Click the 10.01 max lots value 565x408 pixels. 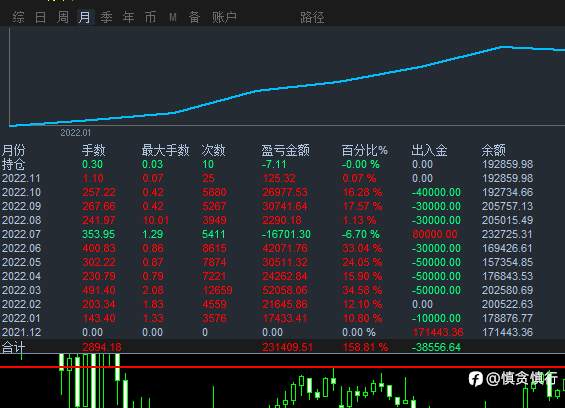click(x=156, y=220)
